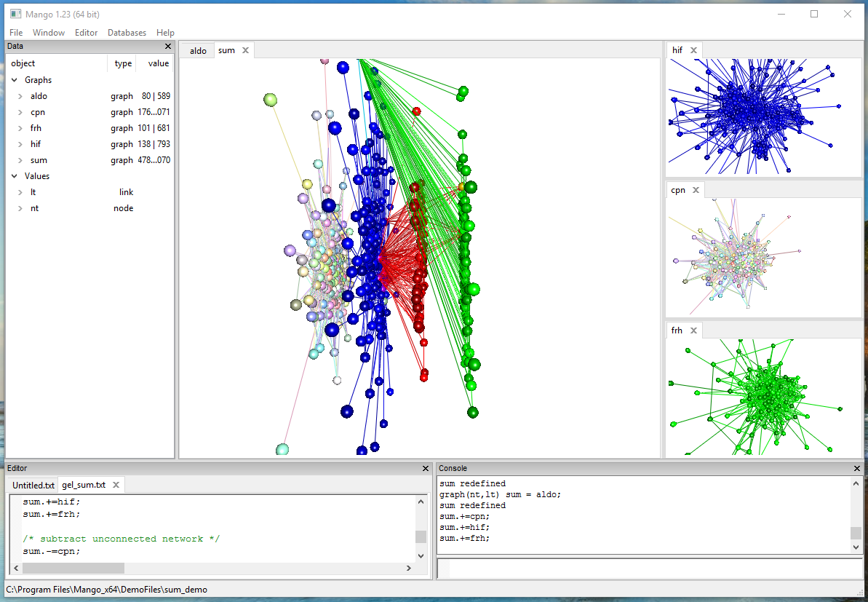The height and width of the screenshot is (602, 868).
Task: Collapse the Graphs tree group
Action: [15, 80]
